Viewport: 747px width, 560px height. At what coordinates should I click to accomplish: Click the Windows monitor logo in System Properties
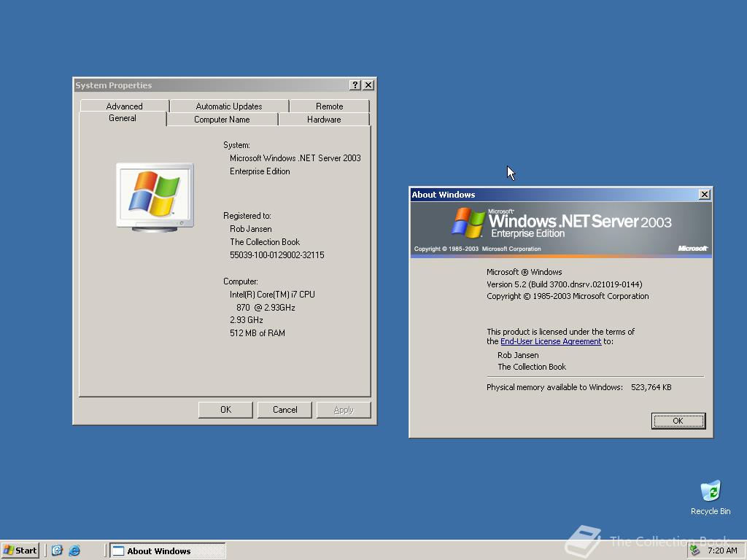(155, 197)
